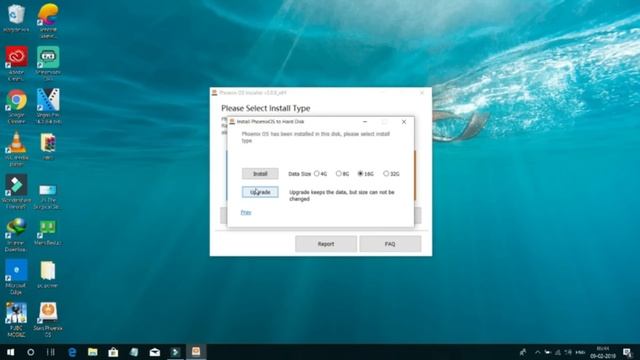Viewport: 640px width, 360px height.
Task: Open the Wondershare Filmora desktop icon
Action: (x=16, y=191)
